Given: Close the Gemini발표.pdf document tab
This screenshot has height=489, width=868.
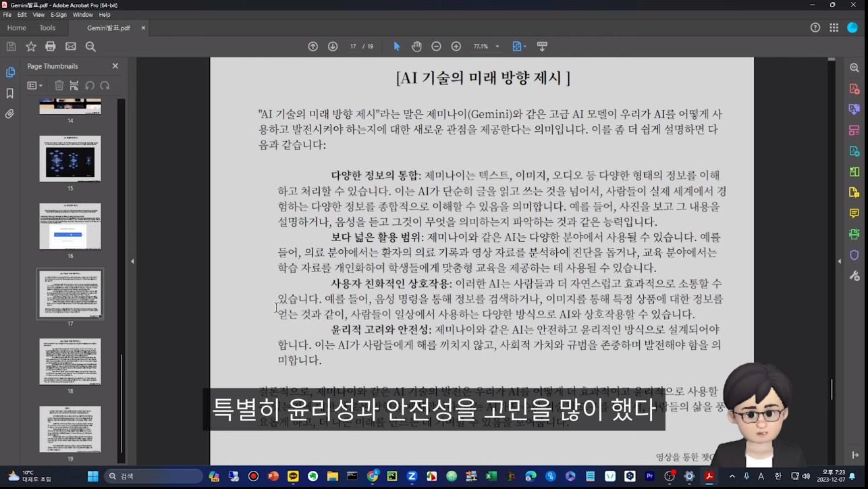Looking at the screenshot, I should 143,28.
